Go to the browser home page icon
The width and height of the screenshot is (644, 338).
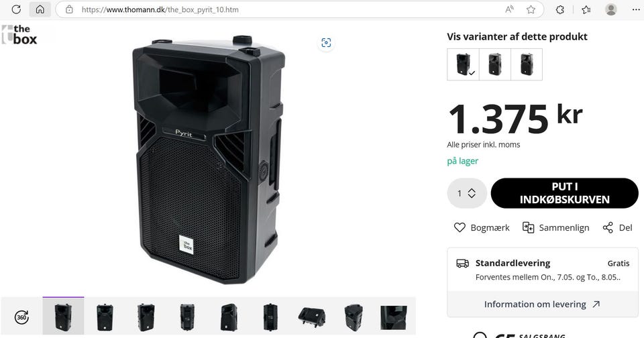40,9
